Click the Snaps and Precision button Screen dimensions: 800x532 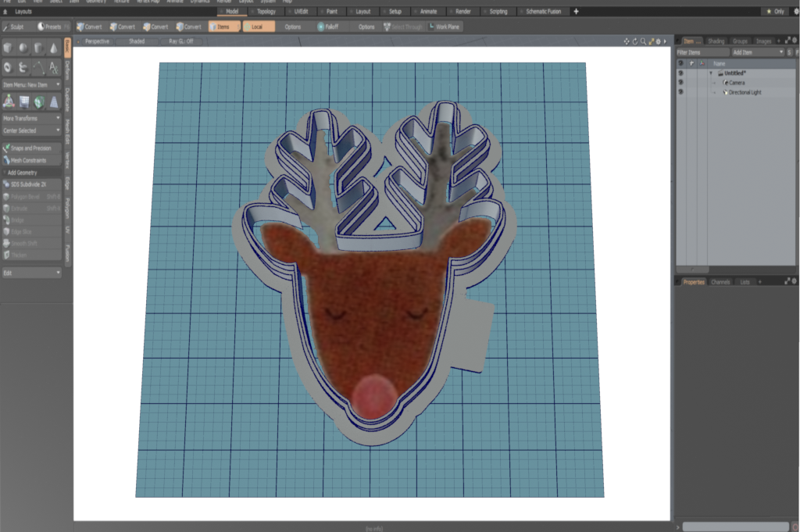click(31, 148)
